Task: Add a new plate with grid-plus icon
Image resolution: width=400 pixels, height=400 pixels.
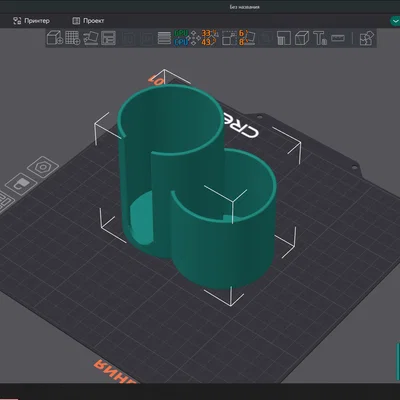Action: 72,38
